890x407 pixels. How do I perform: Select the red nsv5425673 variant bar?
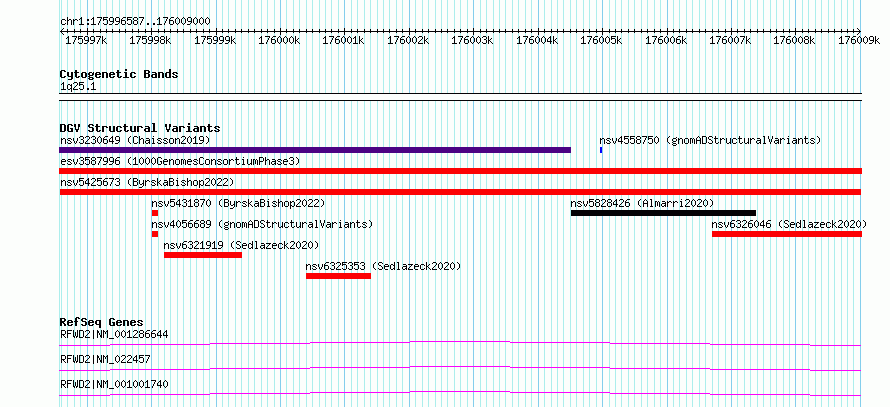(460, 192)
